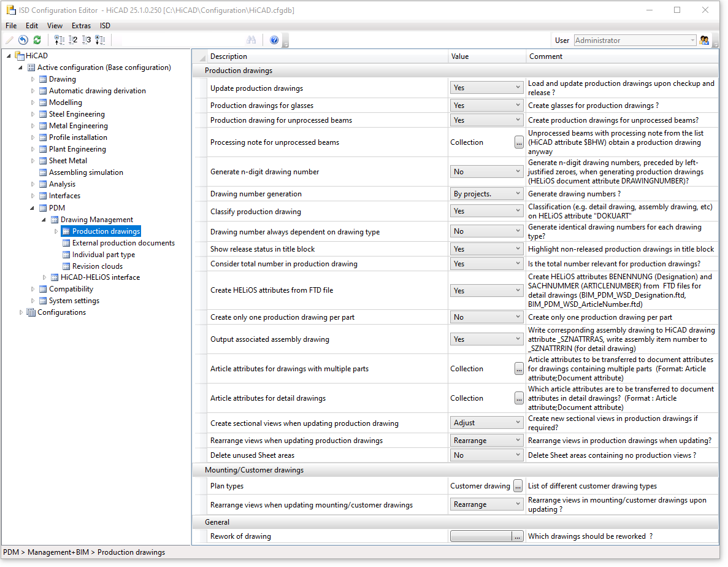This screenshot has width=728, height=567.
Task: Click the Rework of drawing value field
Action: coord(481,536)
